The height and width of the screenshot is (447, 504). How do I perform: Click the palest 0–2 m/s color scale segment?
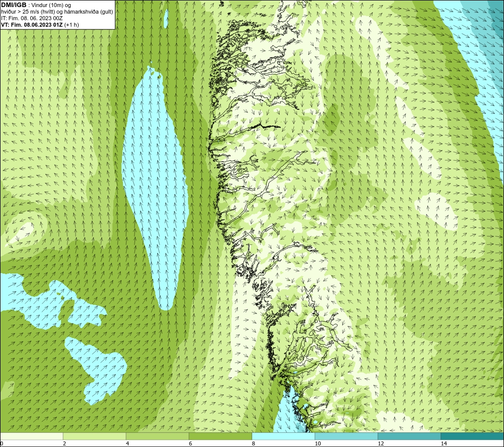31,436
